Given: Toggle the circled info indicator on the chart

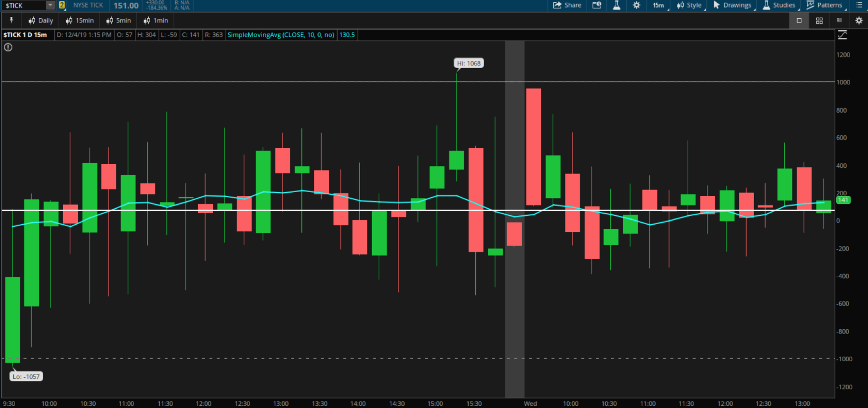Looking at the screenshot, I should point(8,47).
